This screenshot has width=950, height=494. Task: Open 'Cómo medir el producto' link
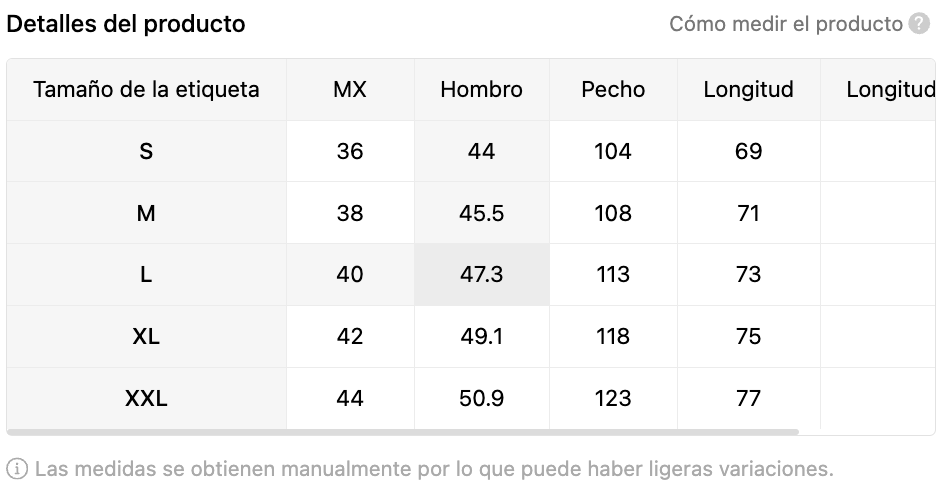pyautogui.click(x=786, y=24)
